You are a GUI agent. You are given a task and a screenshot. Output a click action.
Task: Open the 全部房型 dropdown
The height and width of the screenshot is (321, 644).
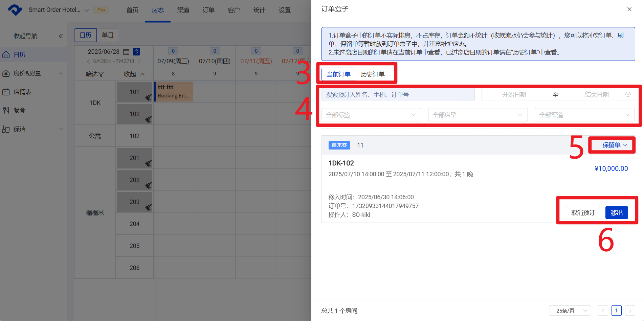point(478,115)
